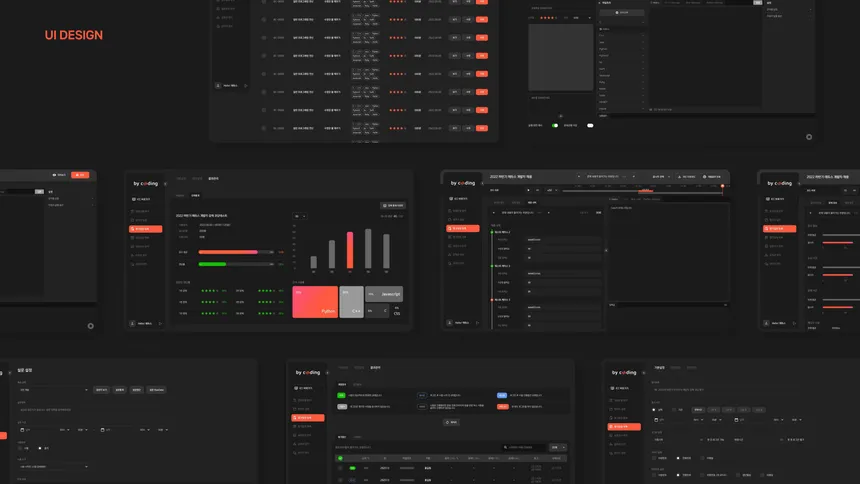Click the first calendar date icon in settings form
This screenshot has height=484, width=860.
click(x=22, y=430)
